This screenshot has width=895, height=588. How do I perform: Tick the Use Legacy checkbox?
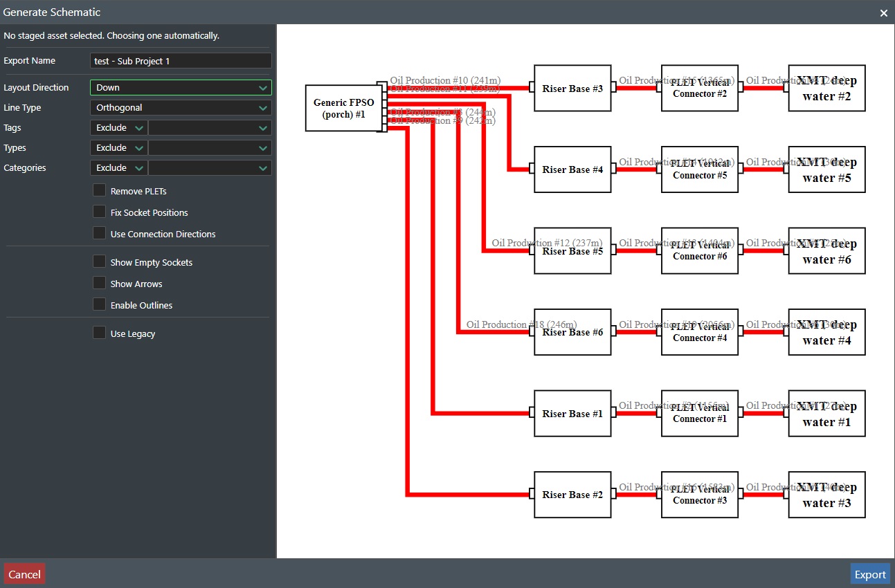tap(100, 333)
